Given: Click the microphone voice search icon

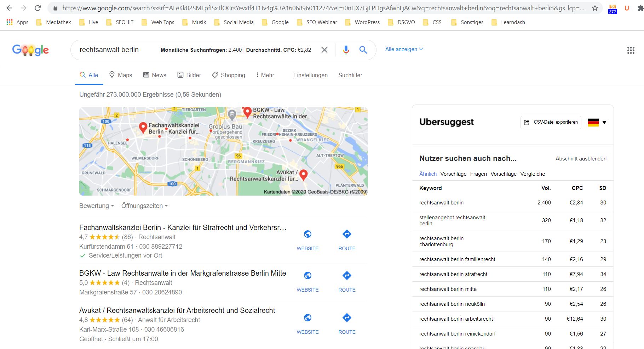Looking at the screenshot, I should (x=346, y=50).
